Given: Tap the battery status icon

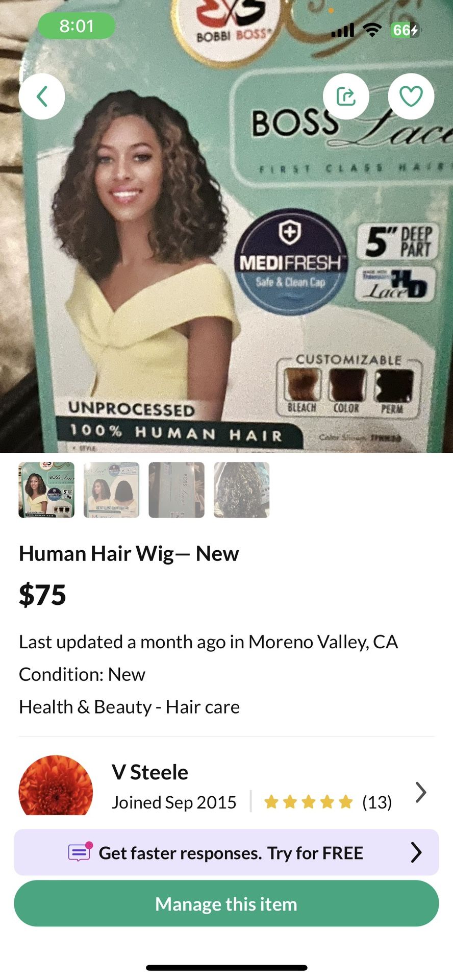Looking at the screenshot, I should pos(405,30).
